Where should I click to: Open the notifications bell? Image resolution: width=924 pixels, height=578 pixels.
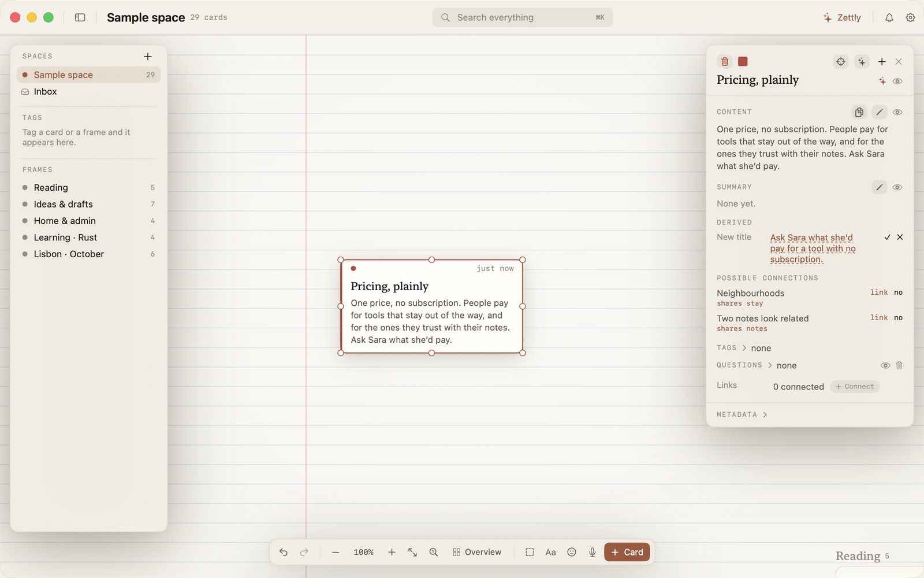pos(889,17)
